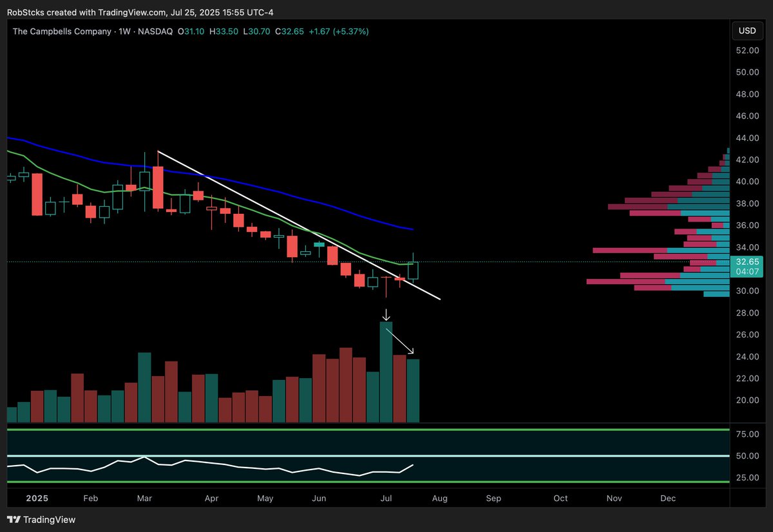Click the 22.00 price axis label
The width and height of the screenshot is (773, 532).
pos(747,379)
